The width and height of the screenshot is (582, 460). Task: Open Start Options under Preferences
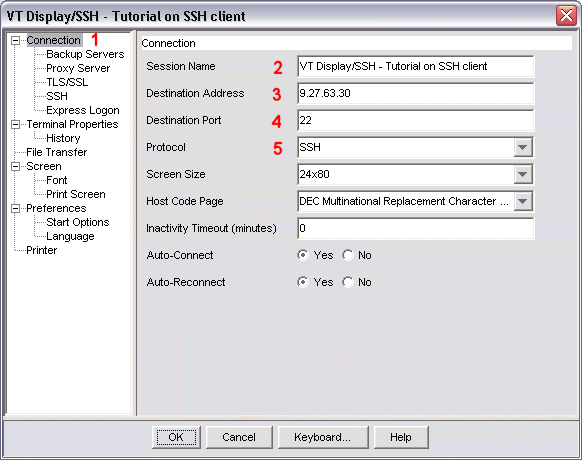click(78, 222)
